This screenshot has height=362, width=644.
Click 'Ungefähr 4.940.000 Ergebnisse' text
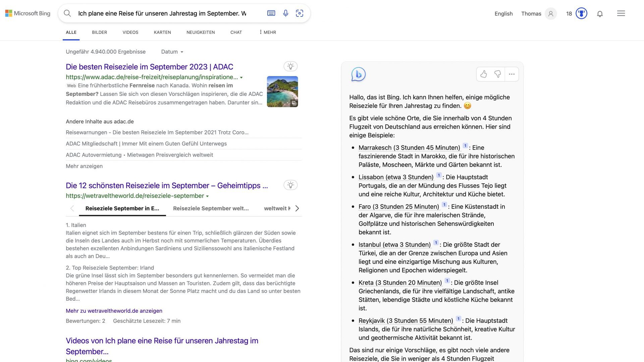pyautogui.click(x=106, y=52)
